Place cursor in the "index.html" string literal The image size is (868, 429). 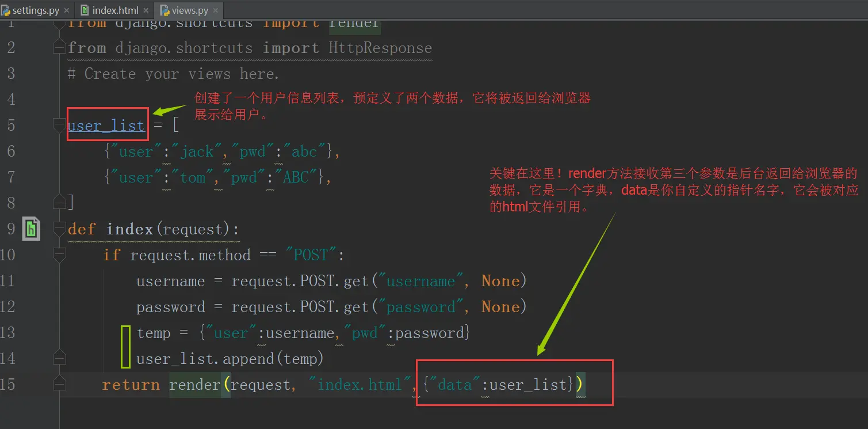click(360, 385)
